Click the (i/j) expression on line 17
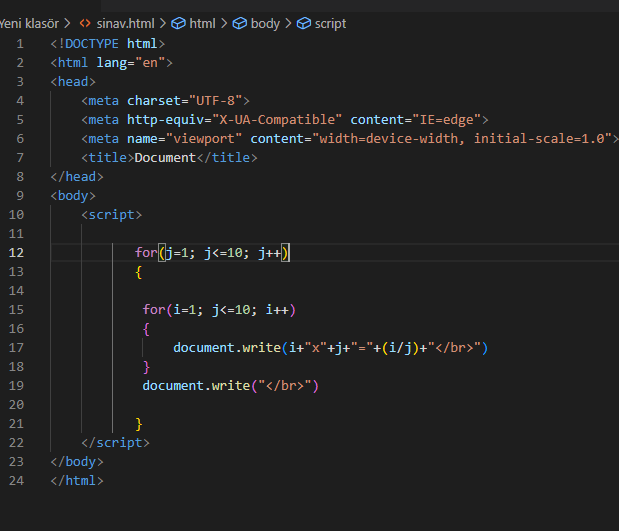619x531 pixels. (401, 348)
